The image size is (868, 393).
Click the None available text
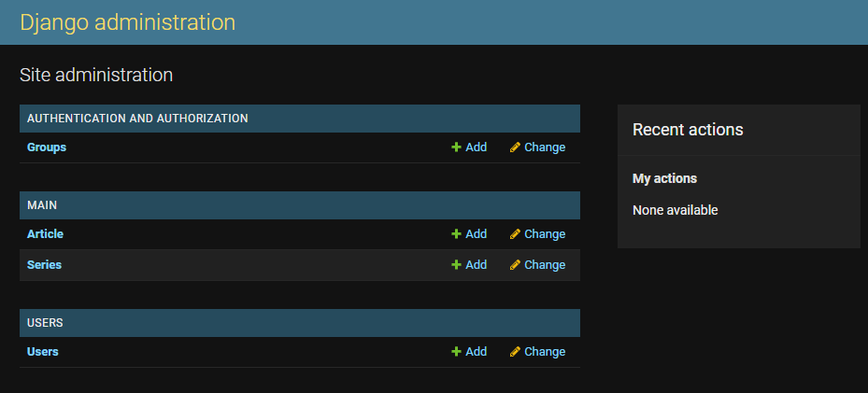(675, 210)
